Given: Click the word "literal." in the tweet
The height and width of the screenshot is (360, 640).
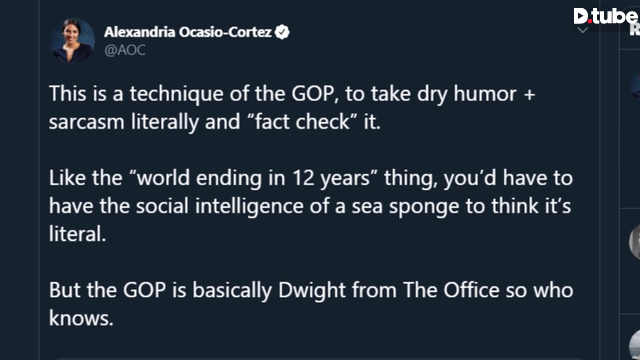Looking at the screenshot, I should [x=78, y=234].
